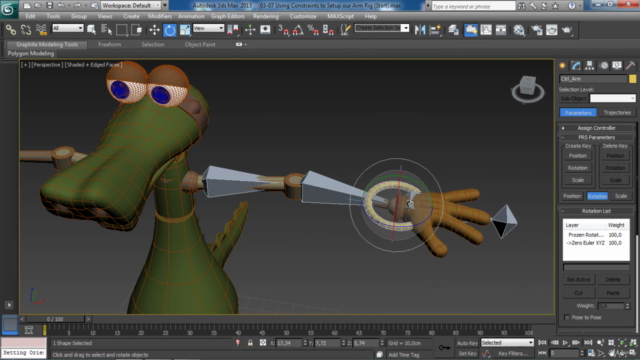Screen dimensions: 640x360
Task: Click the Align tool icon
Action: click(436, 30)
